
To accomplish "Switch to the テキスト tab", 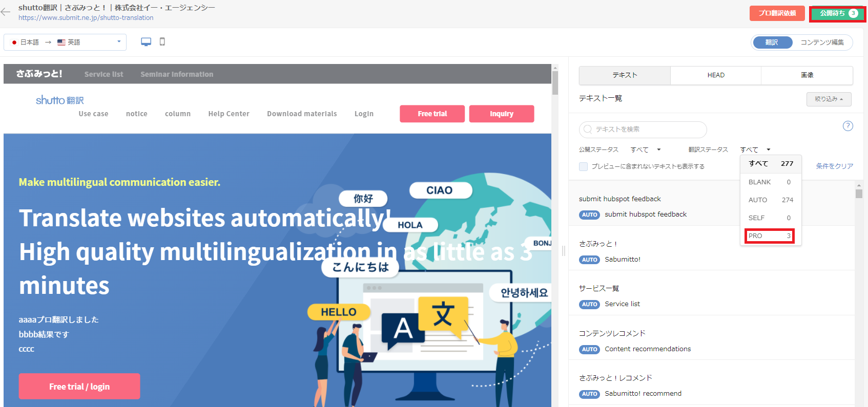I will click(625, 75).
